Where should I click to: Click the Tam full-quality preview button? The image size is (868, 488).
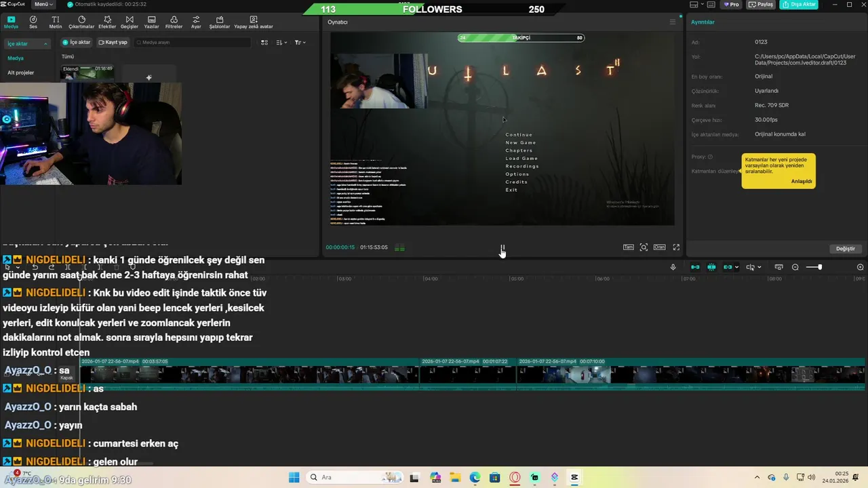pos(629,247)
